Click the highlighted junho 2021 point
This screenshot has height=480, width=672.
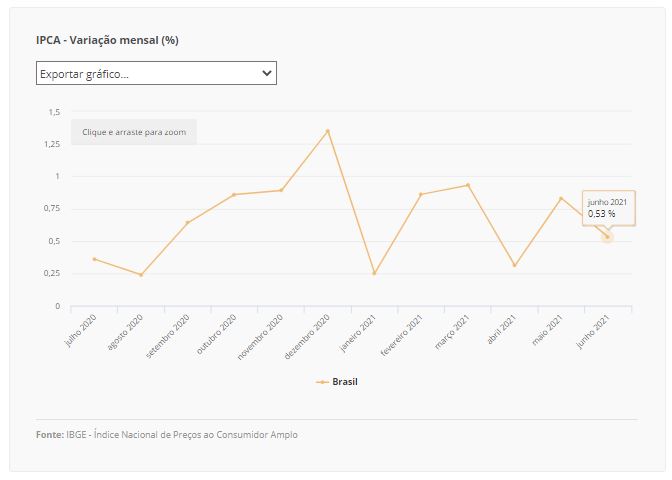tap(607, 237)
